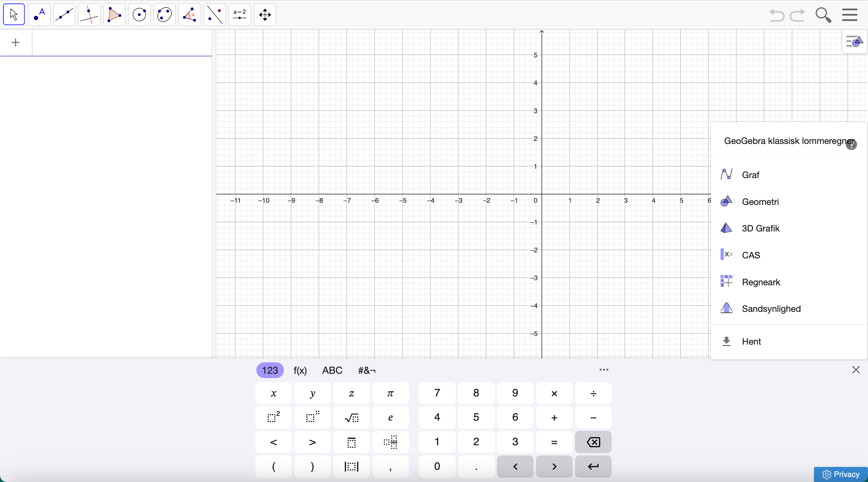The height and width of the screenshot is (482, 868).
Task: Select the Reflect about line tool
Action: click(x=215, y=14)
